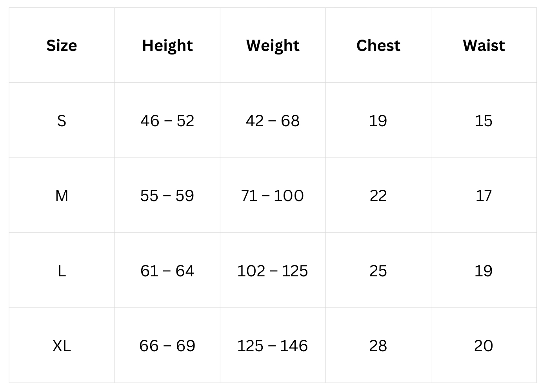This screenshot has width=549, height=392.
Task: Select waist value 15
Action: [484, 121]
